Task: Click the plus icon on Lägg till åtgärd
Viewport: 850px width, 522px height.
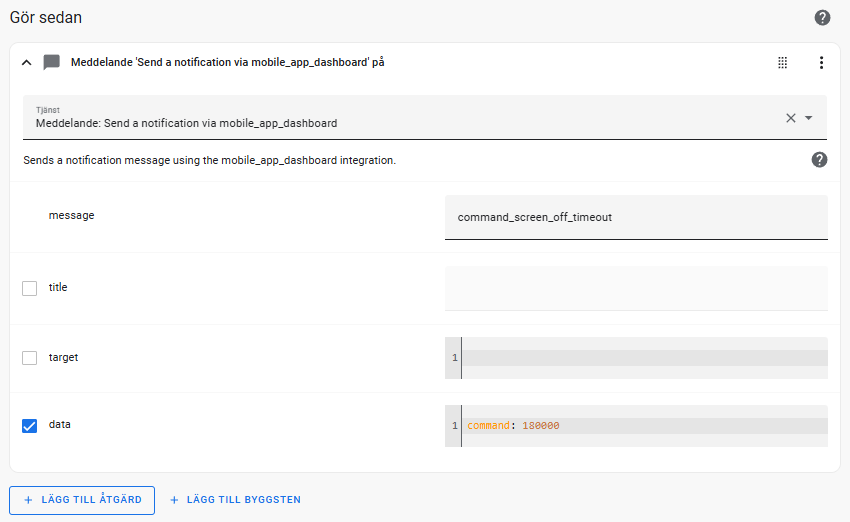Action: 28,500
